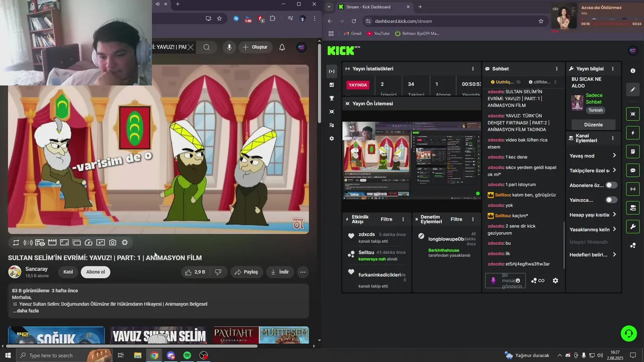This screenshot has height=362, width=644.
Task: Open chat settings gear icon
Action: pos(555,281)
